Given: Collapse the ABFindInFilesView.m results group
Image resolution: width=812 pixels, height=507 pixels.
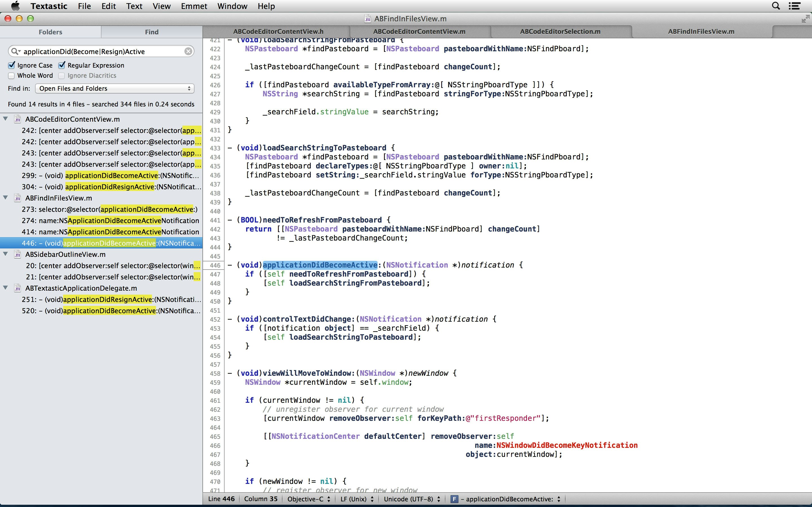Looking at the screenshot, I should click(x=6, y=198).
